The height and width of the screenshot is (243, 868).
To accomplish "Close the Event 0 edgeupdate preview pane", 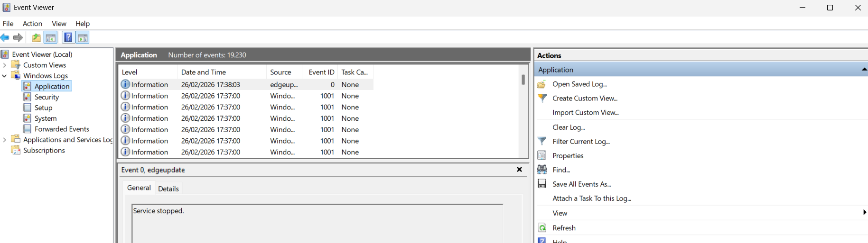I will (x=519, y=170).
